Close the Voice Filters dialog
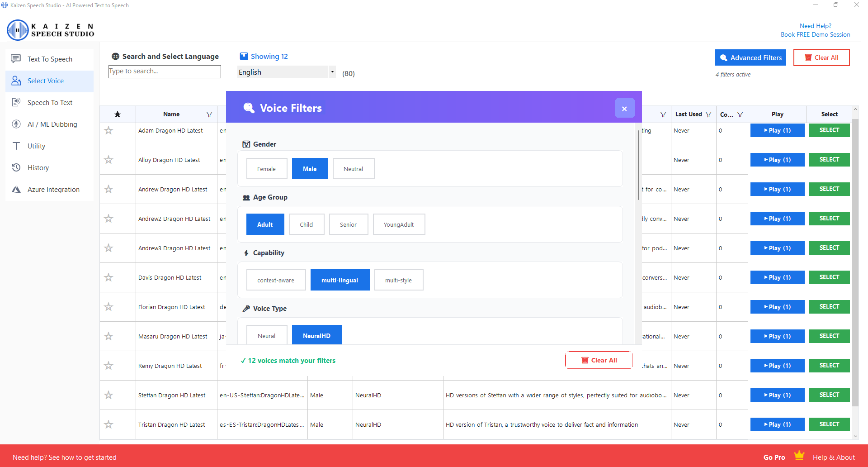 pos(625,108)
